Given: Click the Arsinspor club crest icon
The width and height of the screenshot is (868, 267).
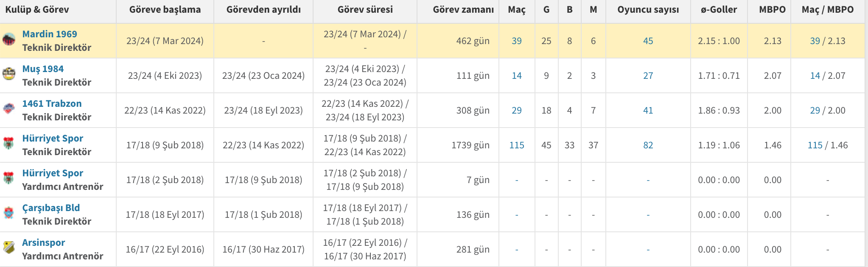Looking at the screenshot, I should click(9, 248).
